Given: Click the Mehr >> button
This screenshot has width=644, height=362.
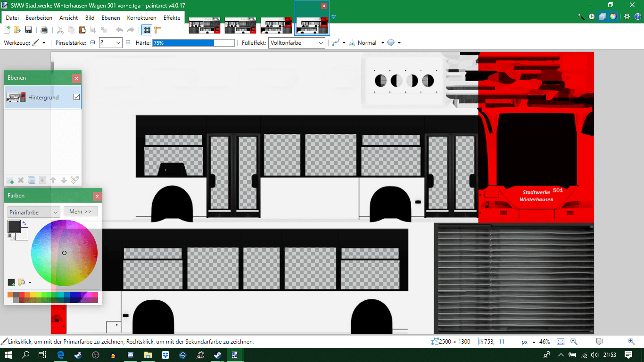Looking at the screenshot, I should click(81, 212).
